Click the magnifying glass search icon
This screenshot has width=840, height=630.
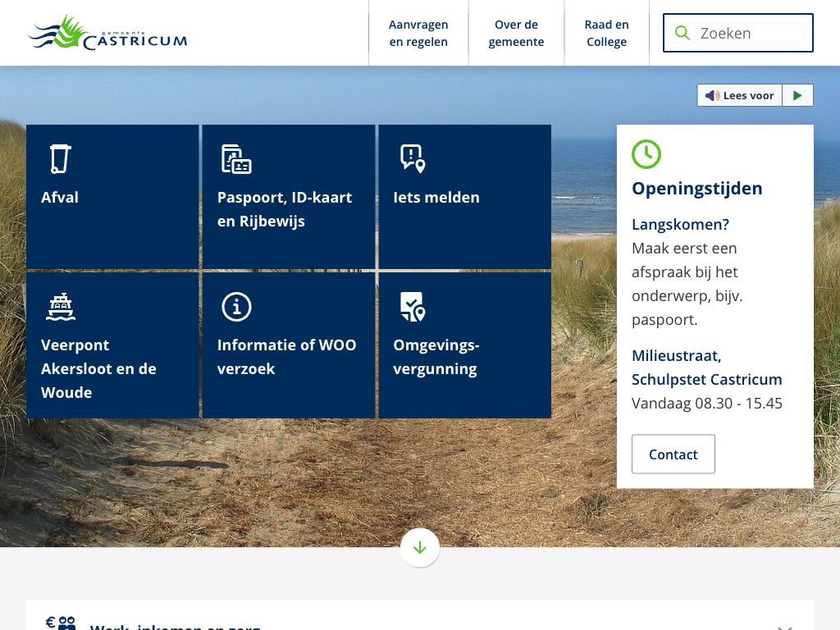682,33
